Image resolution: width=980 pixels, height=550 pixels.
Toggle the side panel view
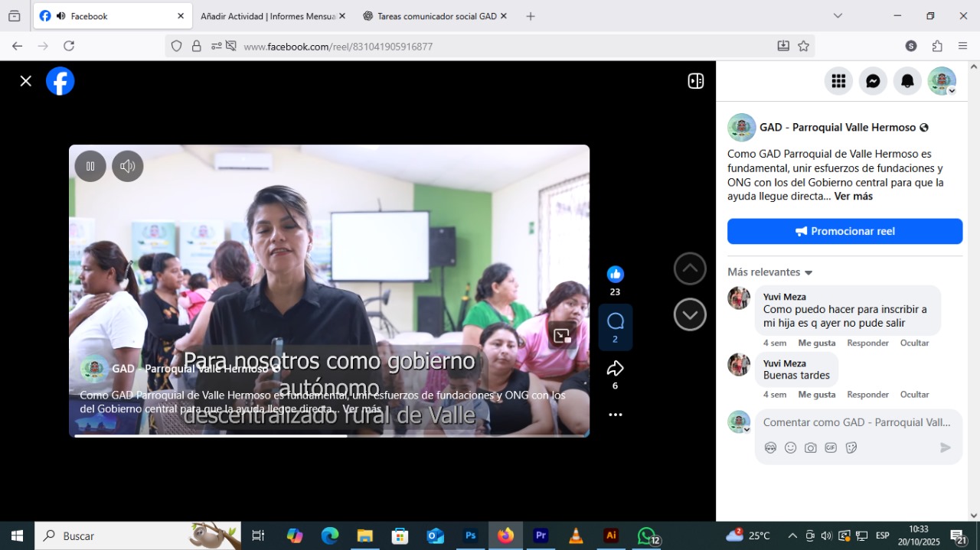[695, 81]
